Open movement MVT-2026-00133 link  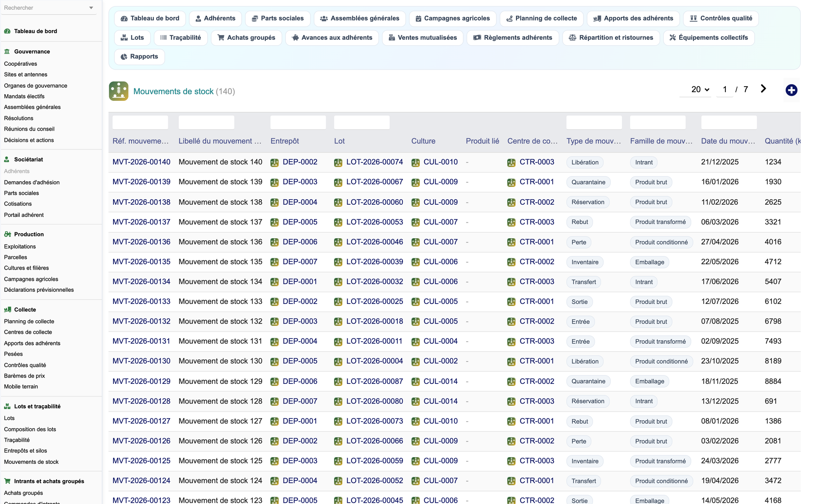coord(142,301)
